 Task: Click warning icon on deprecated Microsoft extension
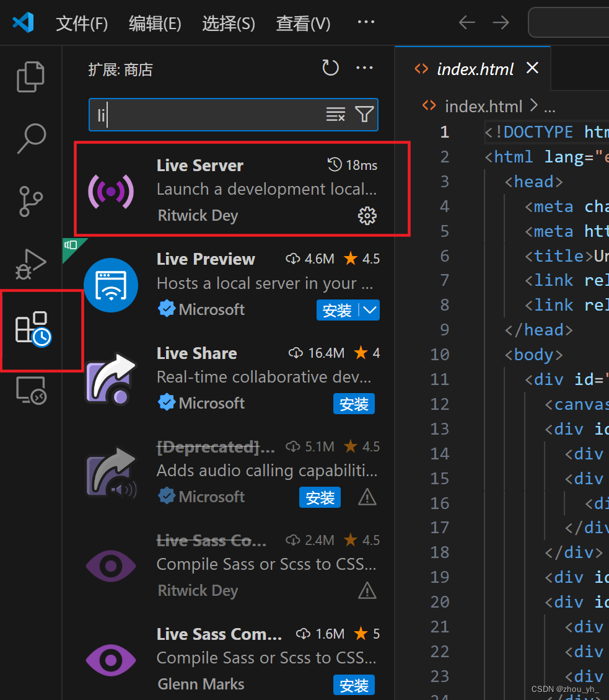click(x=367, y=497)
